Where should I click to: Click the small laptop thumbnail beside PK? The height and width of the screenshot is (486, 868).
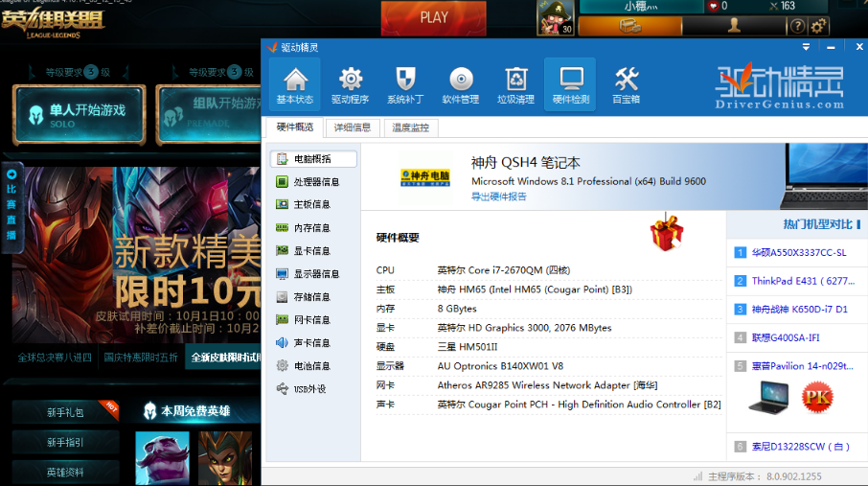(x=769, y=398)
